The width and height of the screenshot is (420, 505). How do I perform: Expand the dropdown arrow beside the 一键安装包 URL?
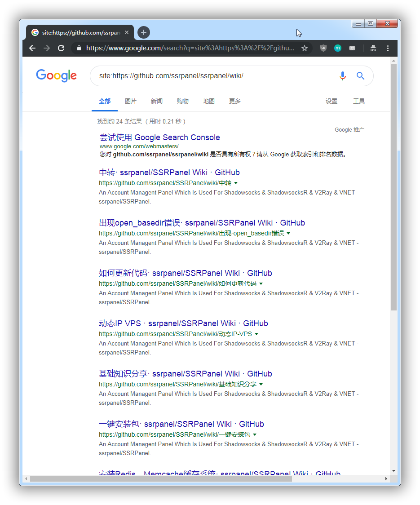coord(255,435)
